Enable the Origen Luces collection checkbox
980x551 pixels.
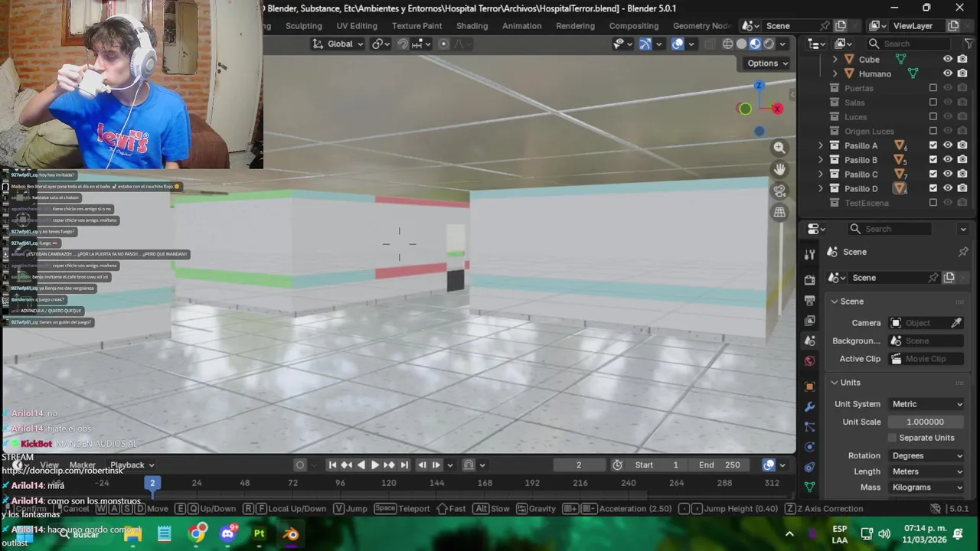pos(933,131)
